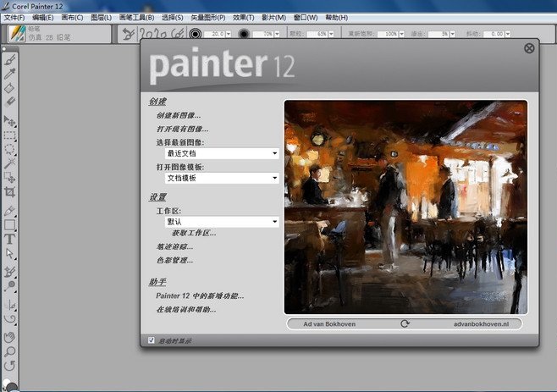Select the Pen tool
The image size is (557, 392).
[x=9, y=211]
